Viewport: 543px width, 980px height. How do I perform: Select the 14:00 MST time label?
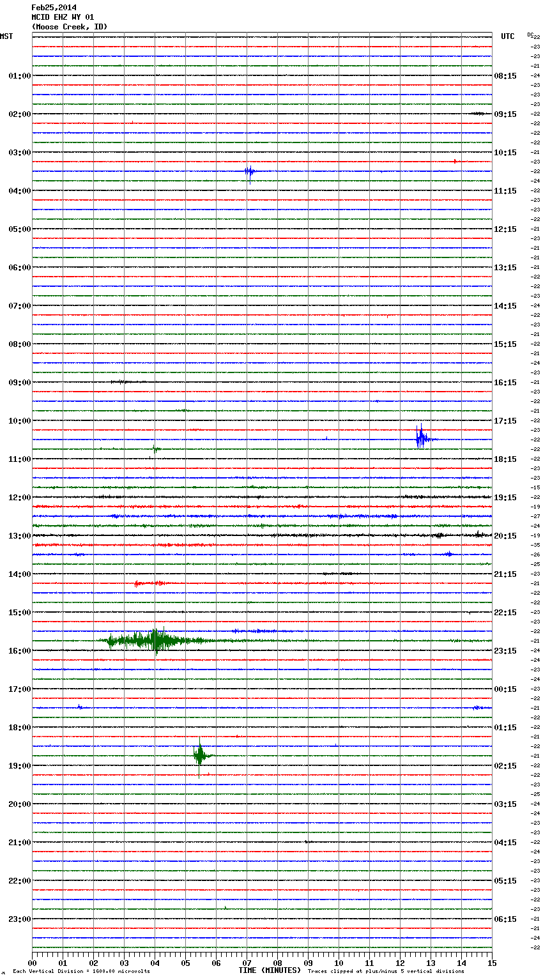click(19, 574)
